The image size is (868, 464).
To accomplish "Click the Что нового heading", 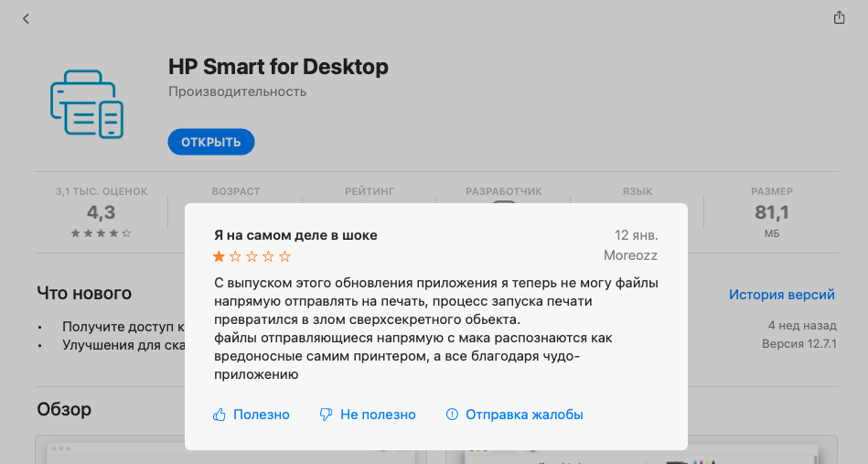I will 84,293.
